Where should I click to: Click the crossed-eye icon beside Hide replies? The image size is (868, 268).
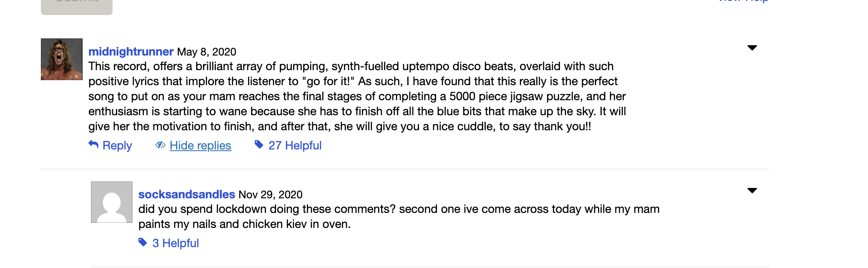point(161,145)
